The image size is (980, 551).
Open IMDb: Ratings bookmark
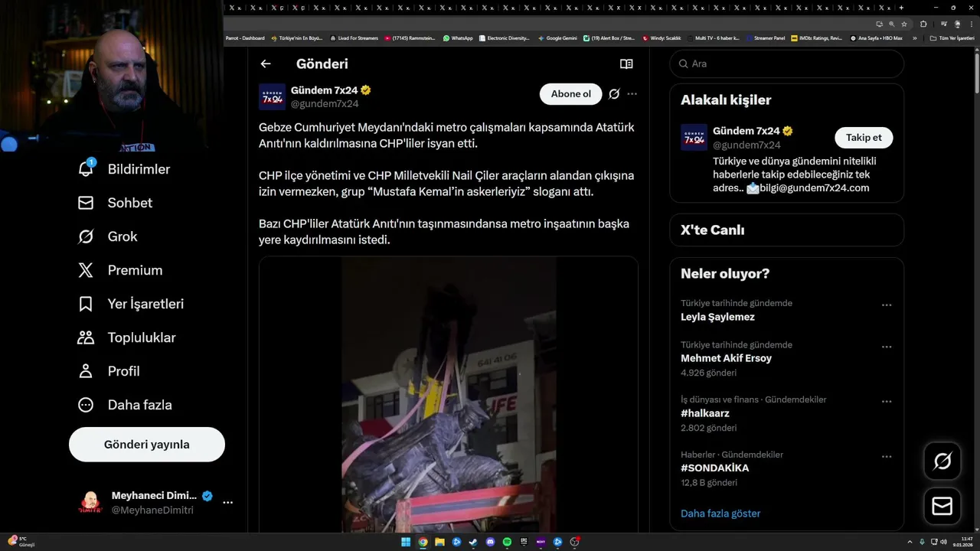[816, 38]
